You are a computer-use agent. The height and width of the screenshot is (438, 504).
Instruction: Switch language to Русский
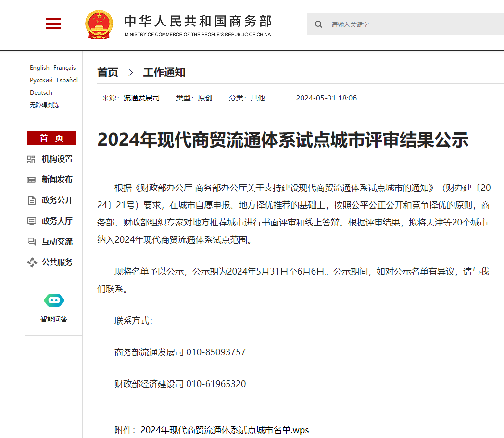click(x=41, y=80)
